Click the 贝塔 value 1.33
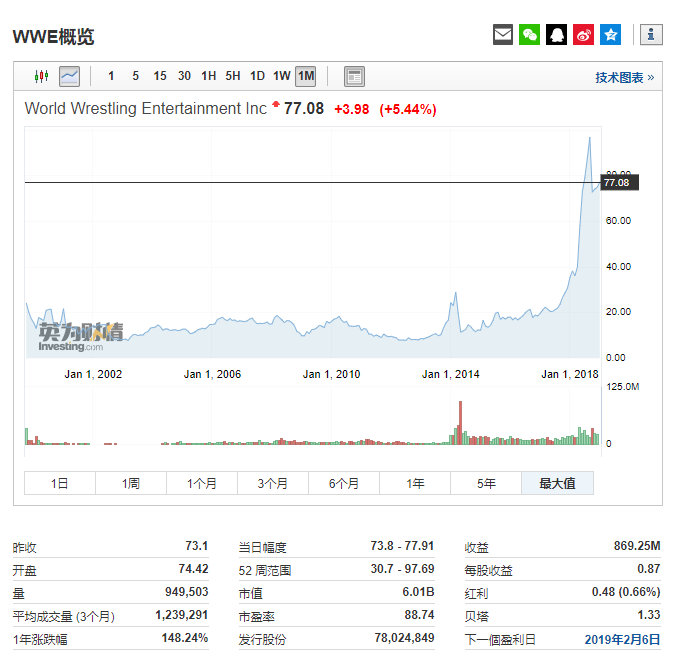This screenshot has height=662, width=676. point(649,615)
